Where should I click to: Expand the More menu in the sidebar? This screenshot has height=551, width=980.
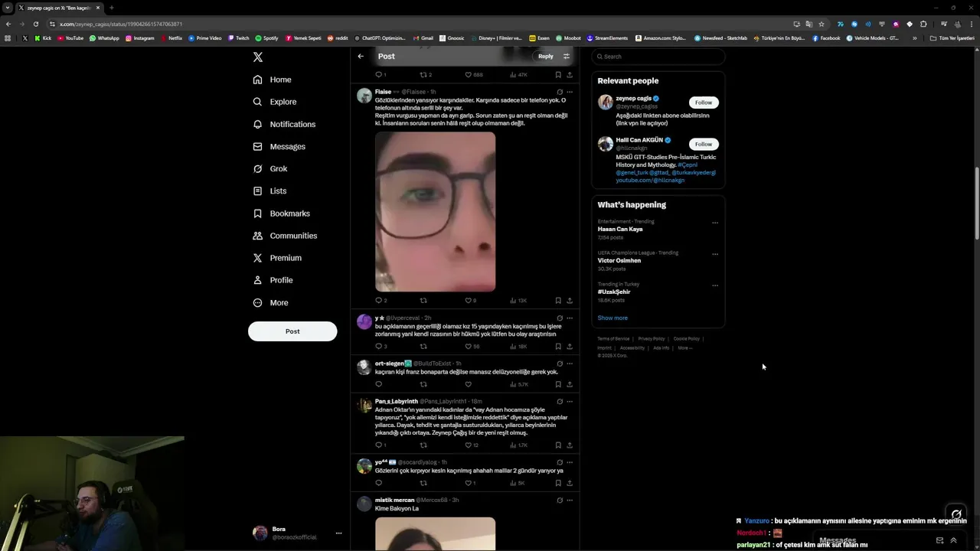(x=271, y=302)
